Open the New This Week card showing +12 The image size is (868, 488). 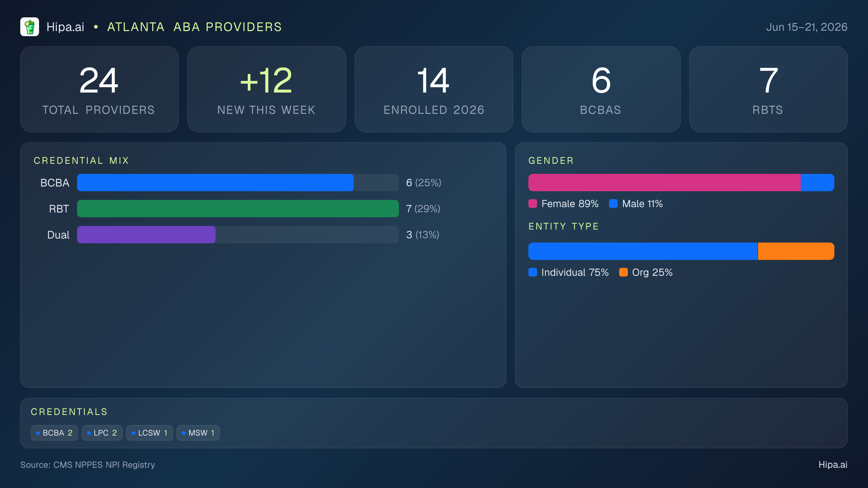tap(267, 89)
